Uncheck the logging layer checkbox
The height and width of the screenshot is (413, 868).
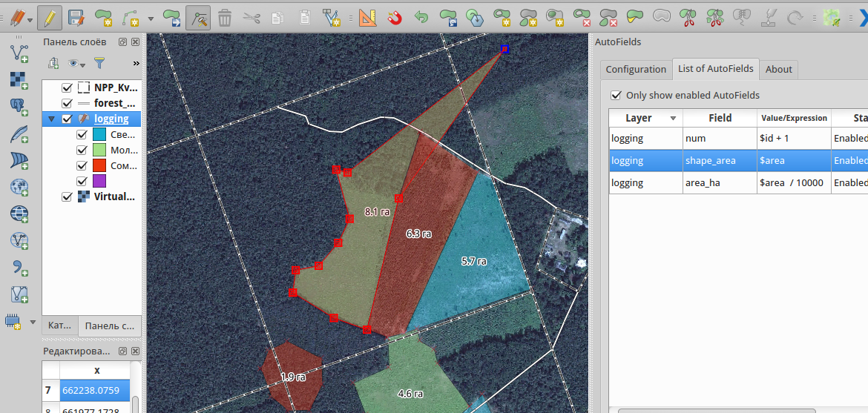point(68,119)
